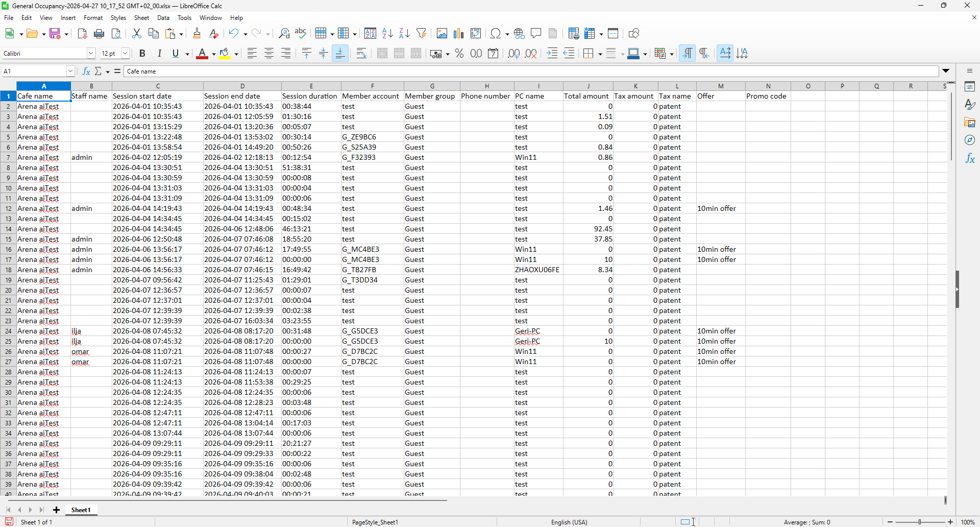Viewport: 980px width, 527px height.
Task: Click the Copy icon
Action: click(x=153, y=34)
